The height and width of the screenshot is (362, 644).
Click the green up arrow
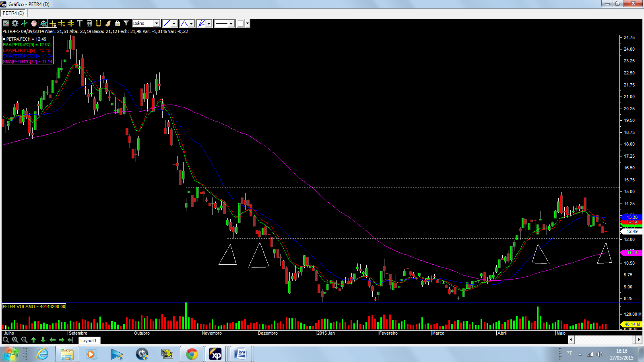coord(34,340)
